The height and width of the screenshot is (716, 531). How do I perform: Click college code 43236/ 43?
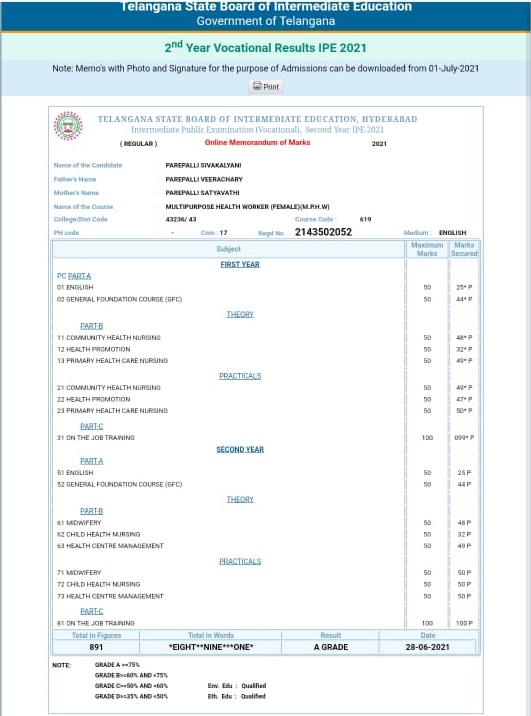tap(181, 219)
